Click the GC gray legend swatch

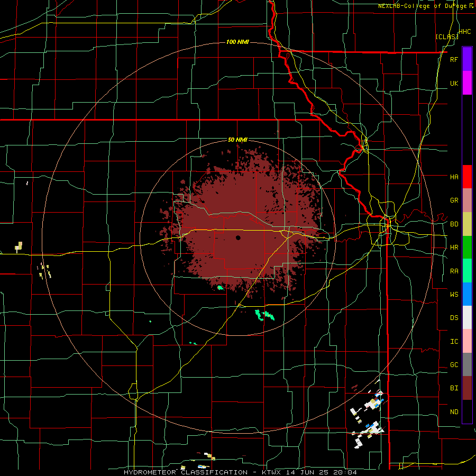pyautogui.click(x=467, y=364)
